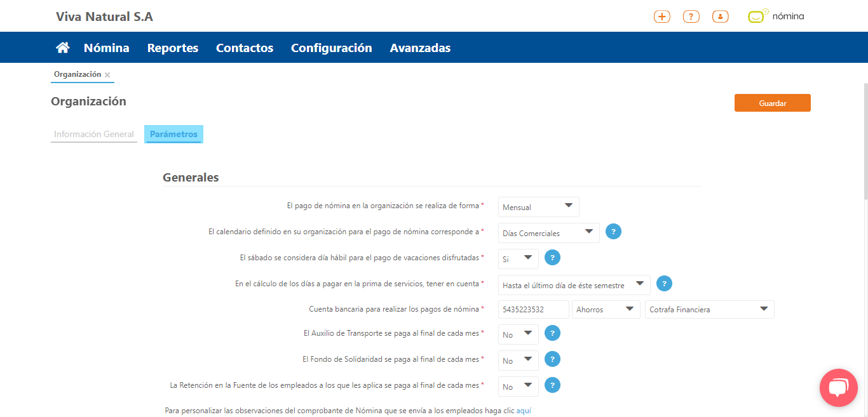Open the Días Comerciales calendar dropdown

click(548, 233)
